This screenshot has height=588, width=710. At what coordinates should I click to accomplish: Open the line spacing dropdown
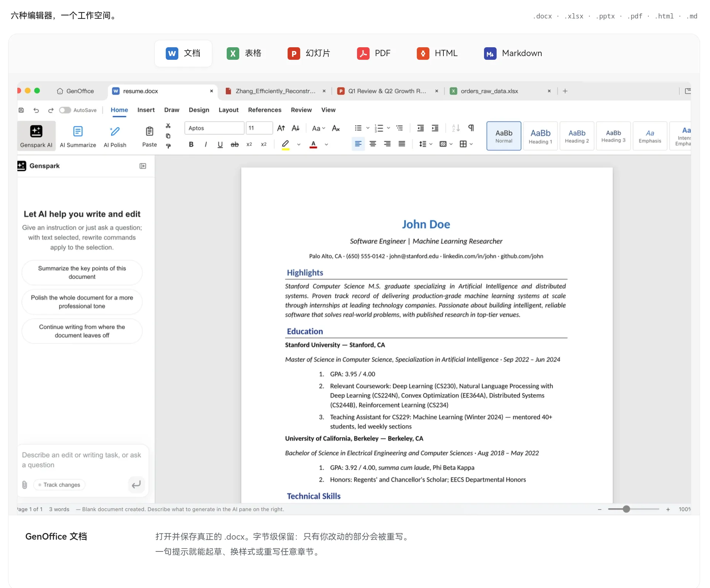tap(426, 144)
